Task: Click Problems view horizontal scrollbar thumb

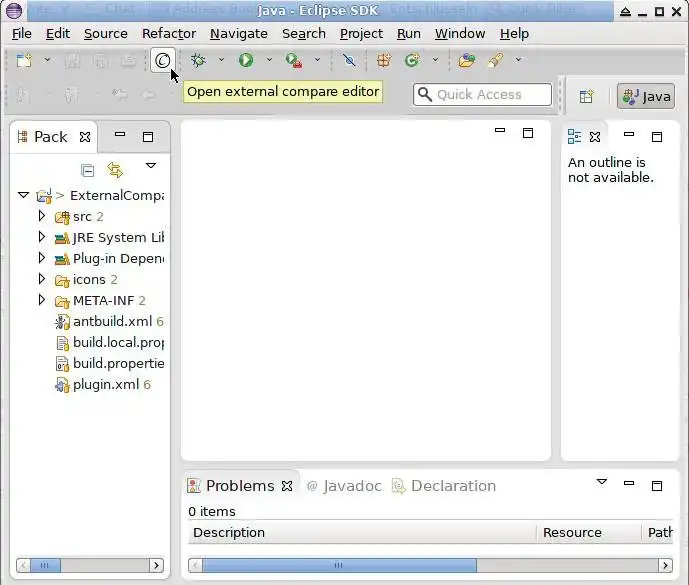Action: click(339, 565)
